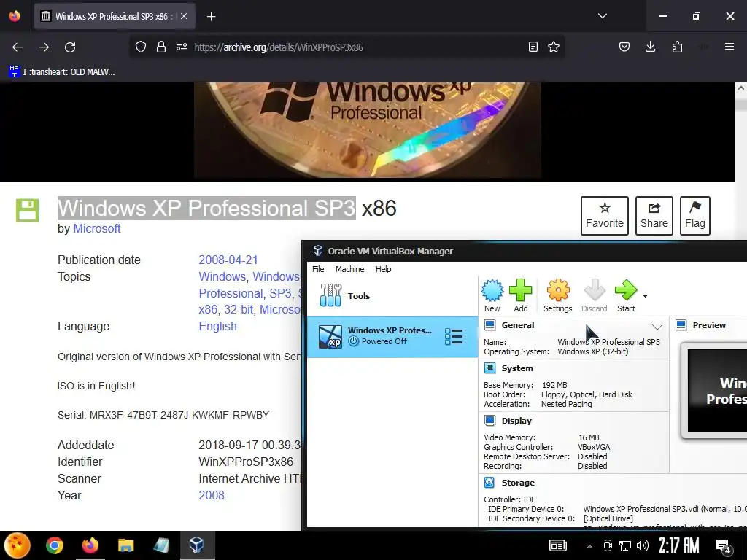
Task: Select Windows XP Professional VM in list
Action: click(x=392, y=336)
